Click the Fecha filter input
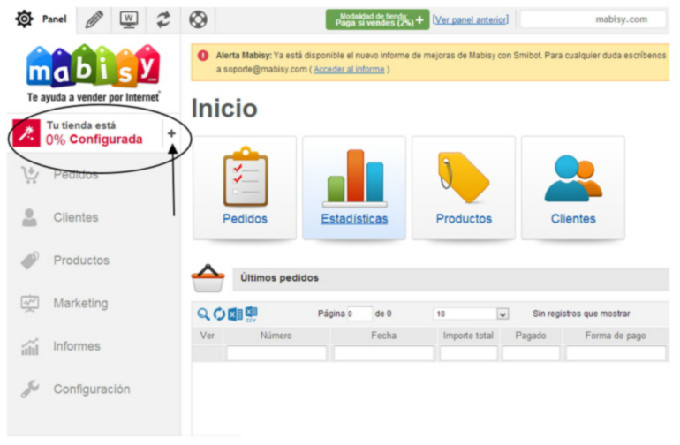 [x=384, y=353]
